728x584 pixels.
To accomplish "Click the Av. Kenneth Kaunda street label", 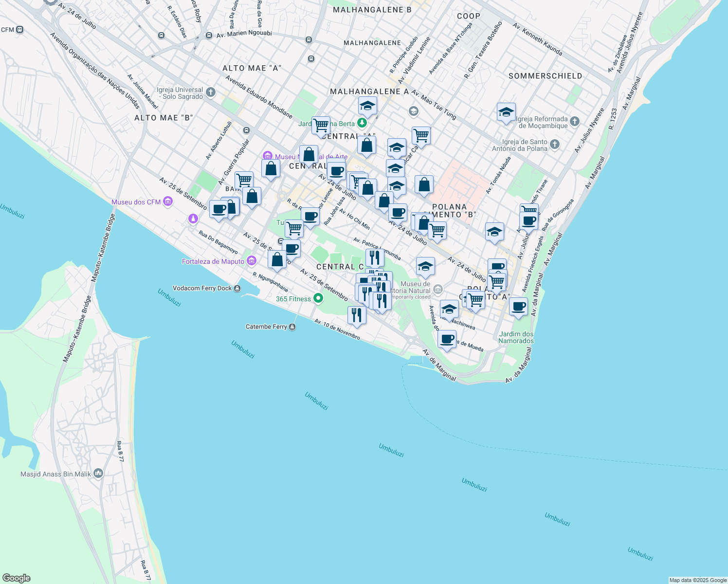I will point(537,39).
